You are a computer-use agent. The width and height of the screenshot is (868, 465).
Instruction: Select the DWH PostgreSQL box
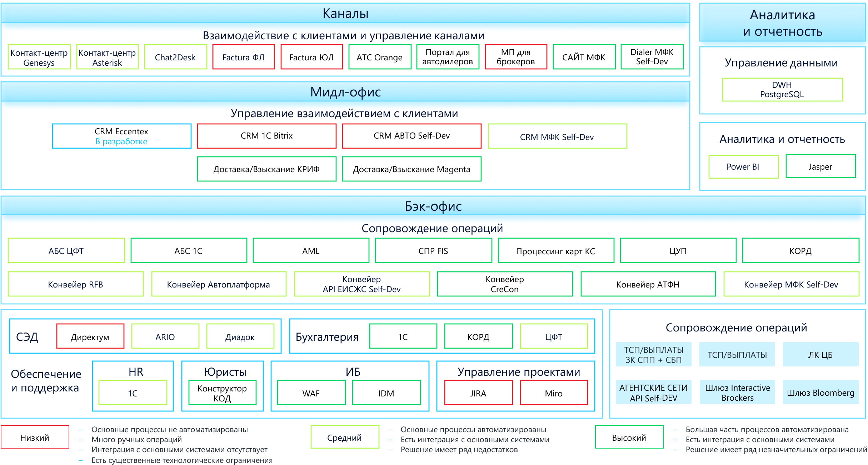782,90
